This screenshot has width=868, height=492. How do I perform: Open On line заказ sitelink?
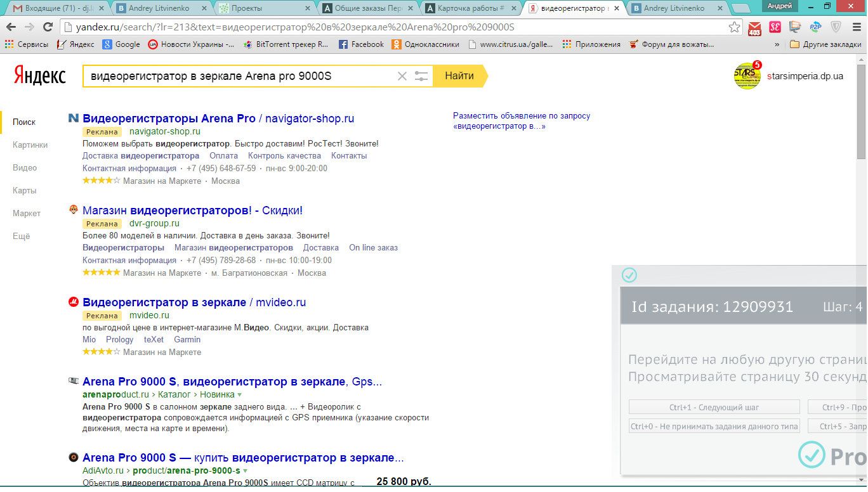point(373,247)
